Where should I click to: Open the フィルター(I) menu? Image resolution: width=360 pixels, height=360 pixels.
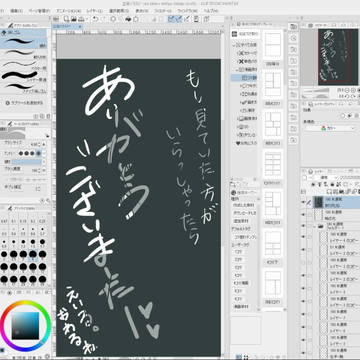coord(162,11)
